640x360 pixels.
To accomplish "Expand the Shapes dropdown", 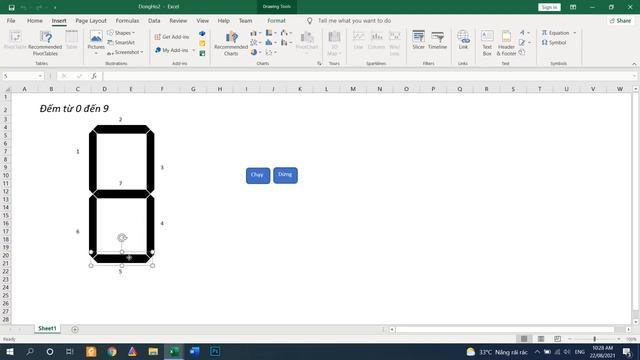I will (x=133, y=33).
